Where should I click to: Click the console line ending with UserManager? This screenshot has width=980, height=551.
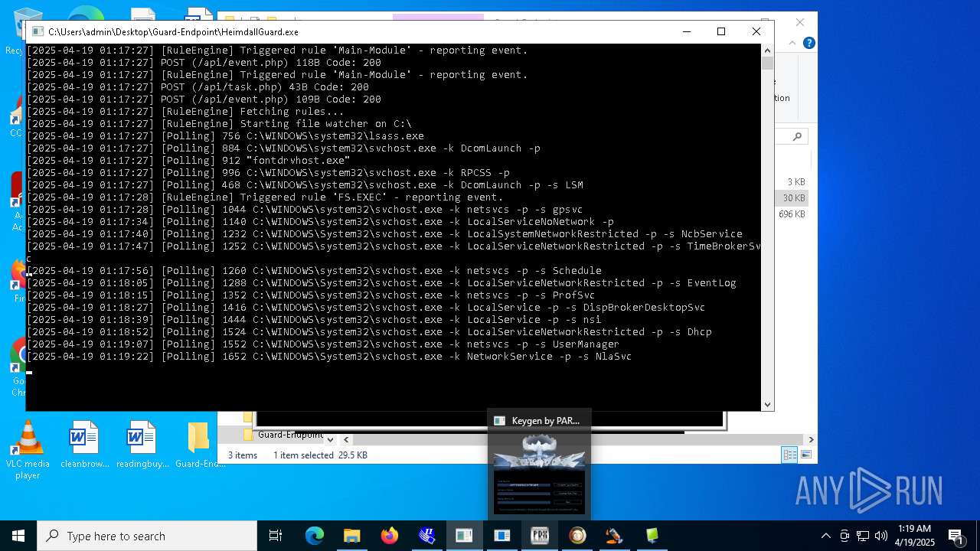323,344
